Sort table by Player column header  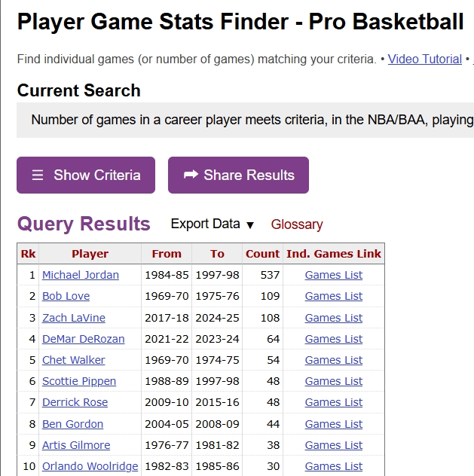(x=90, y=254)
